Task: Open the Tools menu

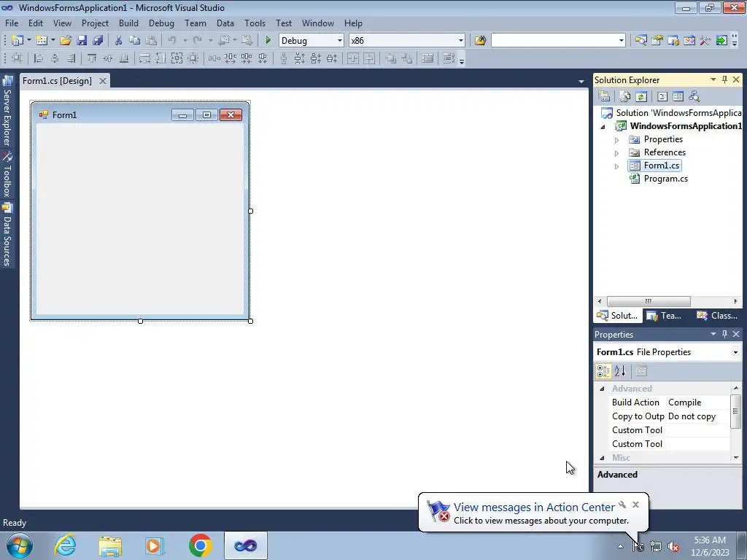Action: (x=255, y=23)
